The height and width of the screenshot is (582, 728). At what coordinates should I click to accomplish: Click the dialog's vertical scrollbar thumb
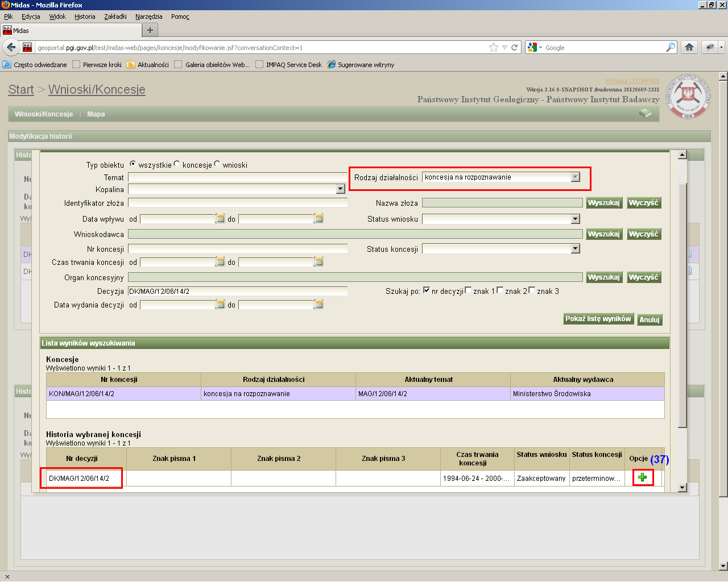682,305
